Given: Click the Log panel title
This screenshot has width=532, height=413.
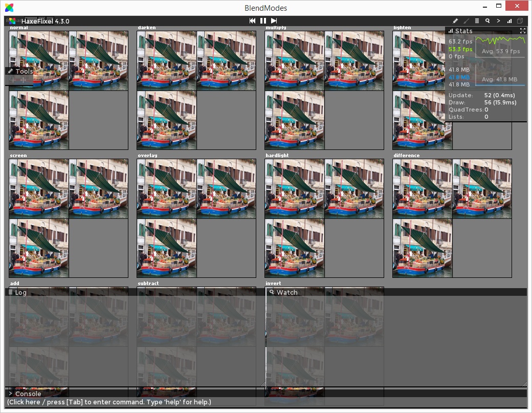Looking at the screenshot, I should (x=19, y=292).
